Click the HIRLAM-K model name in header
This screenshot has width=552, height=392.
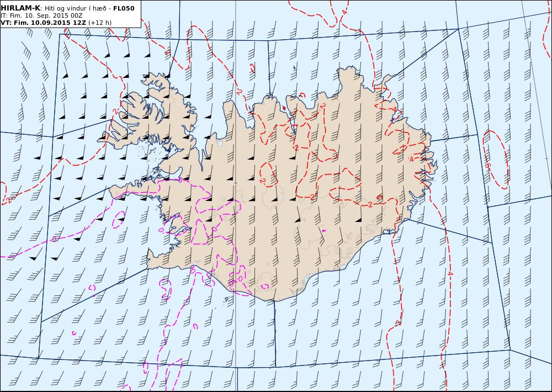(20, 8)
